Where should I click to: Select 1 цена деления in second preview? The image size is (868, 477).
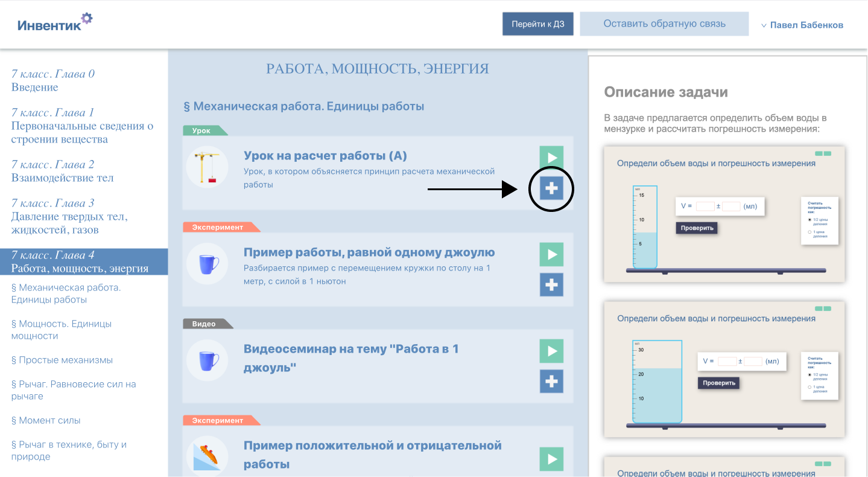pyautogui.click(x=809, y=386)
